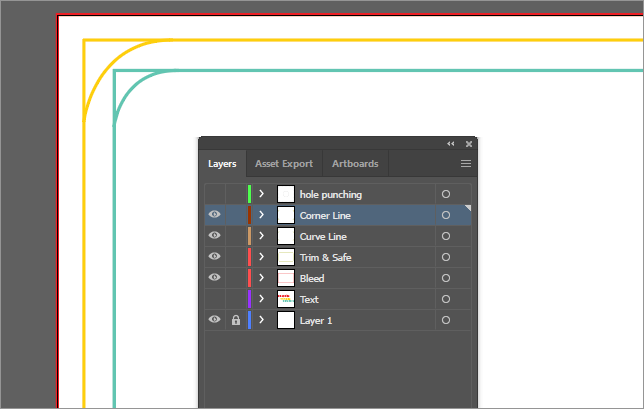The width and height of the screenshot is (644, 409).
Task: Click target circle of hole punching layer
Action: tap(446, 194)
